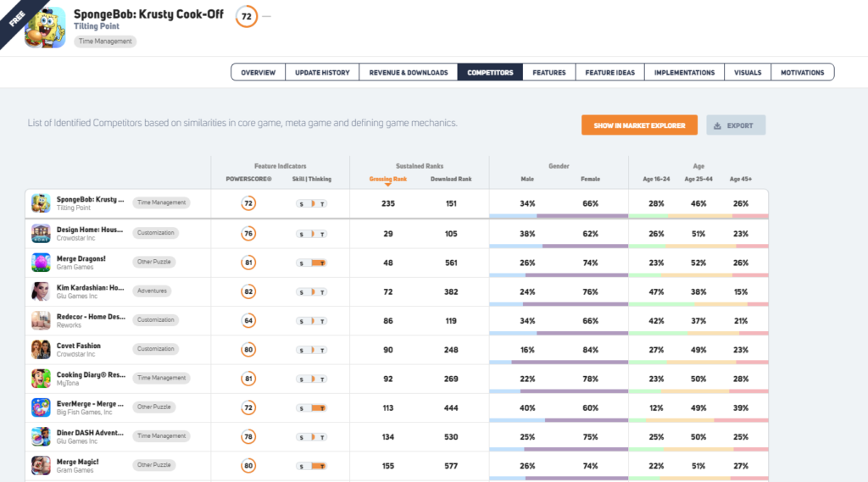
Task: Sort by Age 45+ column header
Action: pos(741,180)
